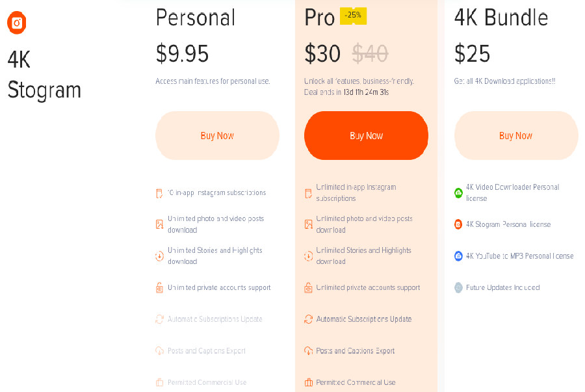Screen dimensions: 585x392
Task: Click the Pro plan Buy Now button
Action: coord(366,136)
